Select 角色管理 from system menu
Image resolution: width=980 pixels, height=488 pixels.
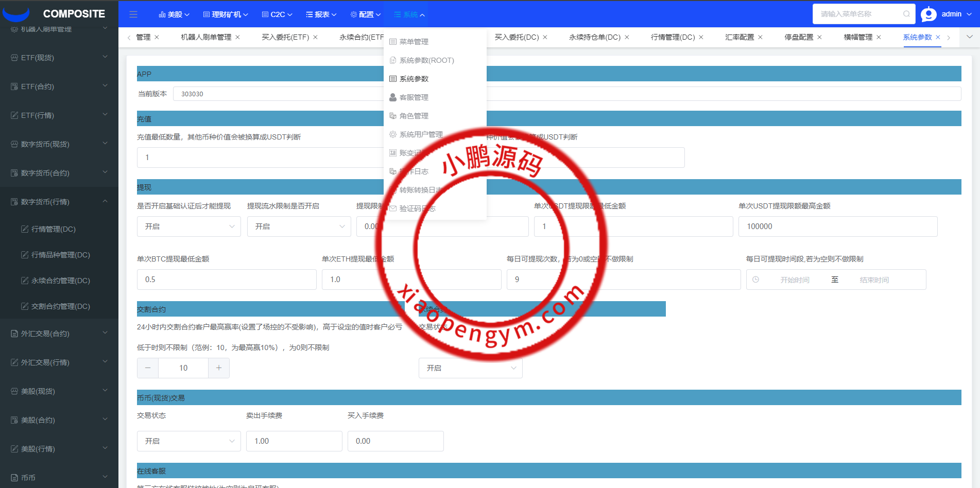pos(414,116)
